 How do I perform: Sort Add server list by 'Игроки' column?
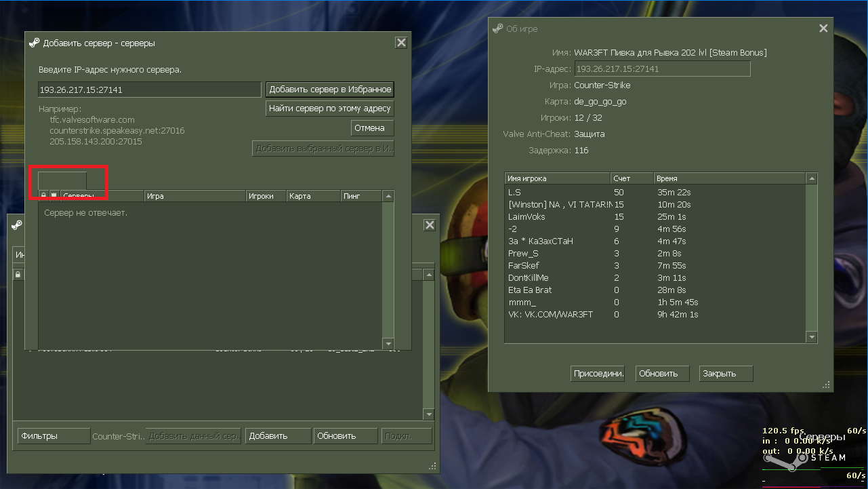click(x=266, y=196)
